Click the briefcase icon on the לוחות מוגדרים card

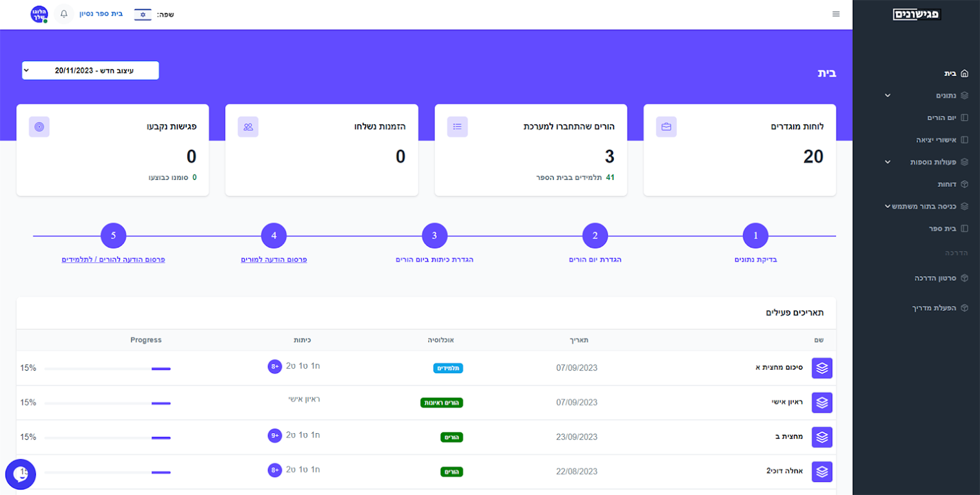pyautogui.click(x=666, y=127)
